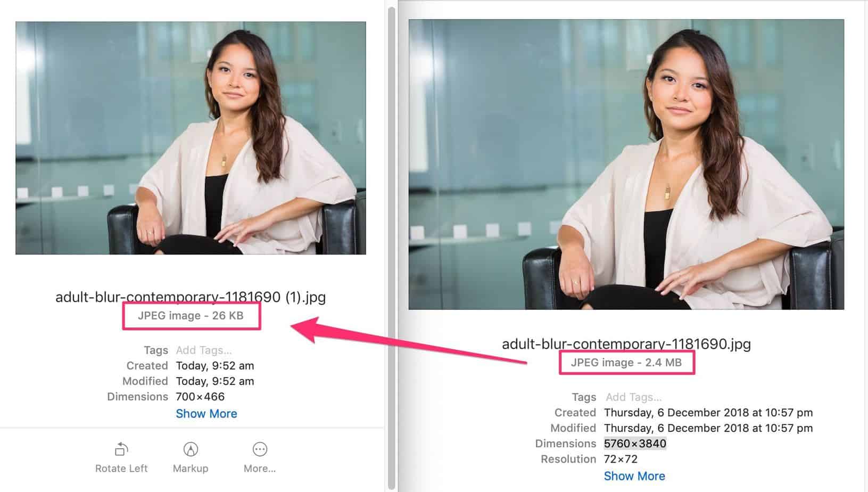Open the Markup tool icon

pos(191,449)
